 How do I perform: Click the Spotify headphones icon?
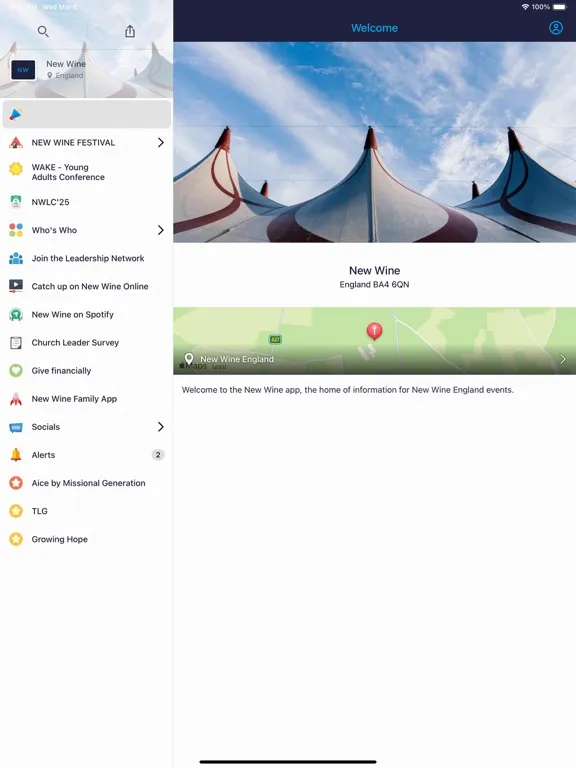16,314
